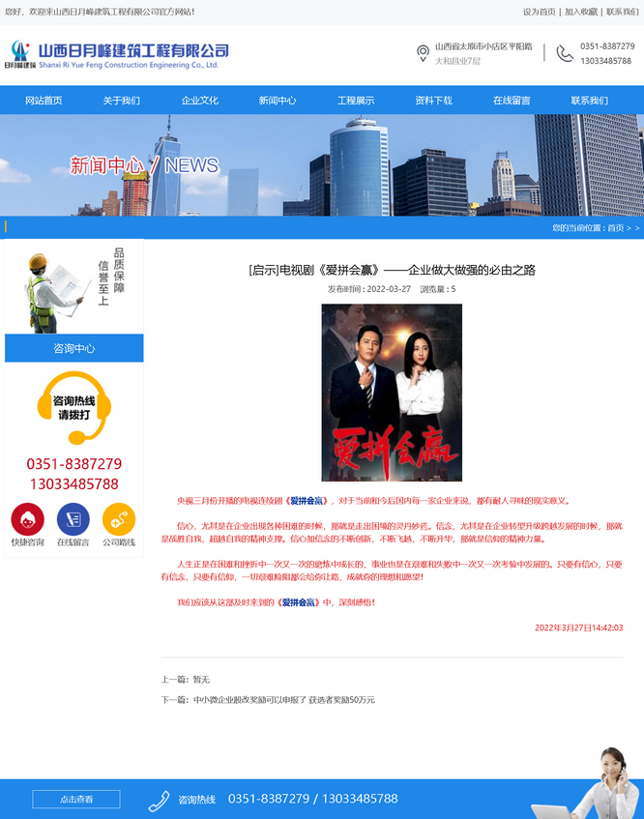Go to 关于我们 navigation item
Screen dimensions: 644x819
tap(122, 101)
